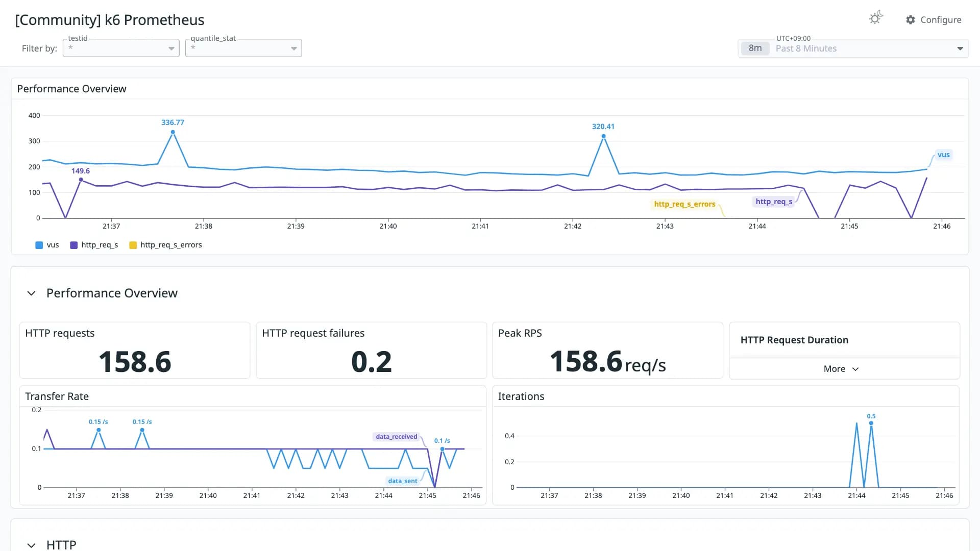Toggle the http_req_s_errors series legend label

[x=171, y=245]
